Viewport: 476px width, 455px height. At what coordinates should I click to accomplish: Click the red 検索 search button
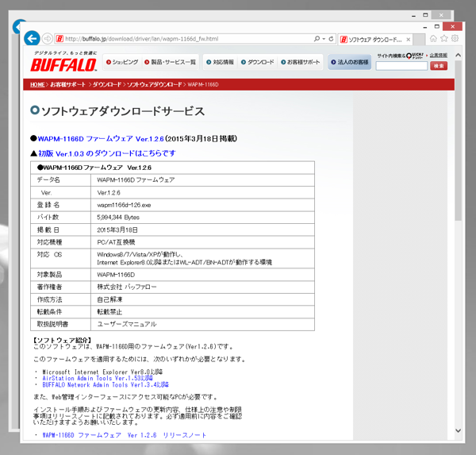(x=439, y=66)
